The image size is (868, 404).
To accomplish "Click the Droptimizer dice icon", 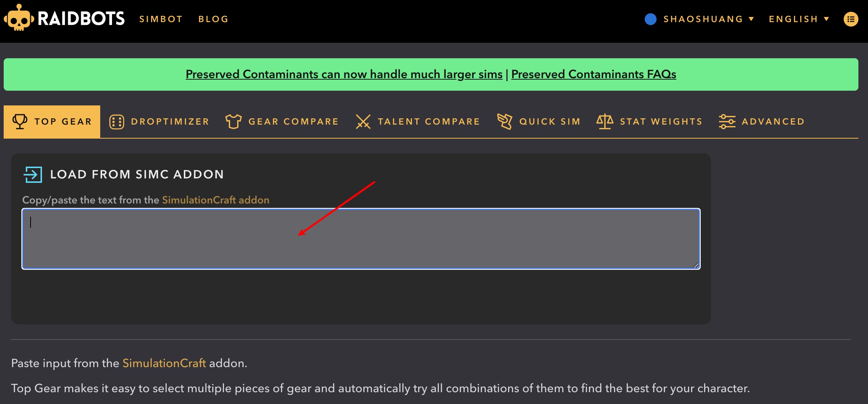I will pyautogui.click(x=116, y=122).
